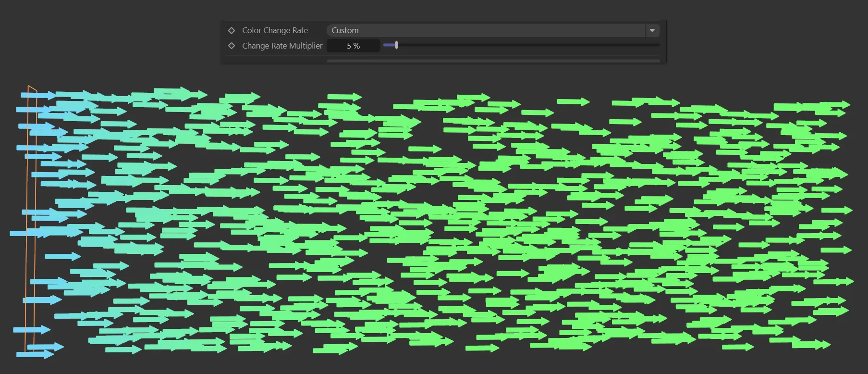Image resolution: width=868 pixels, height=374 pixels.
Task: Click the far right end of the multiplier slider
Action: coord(657,45)
